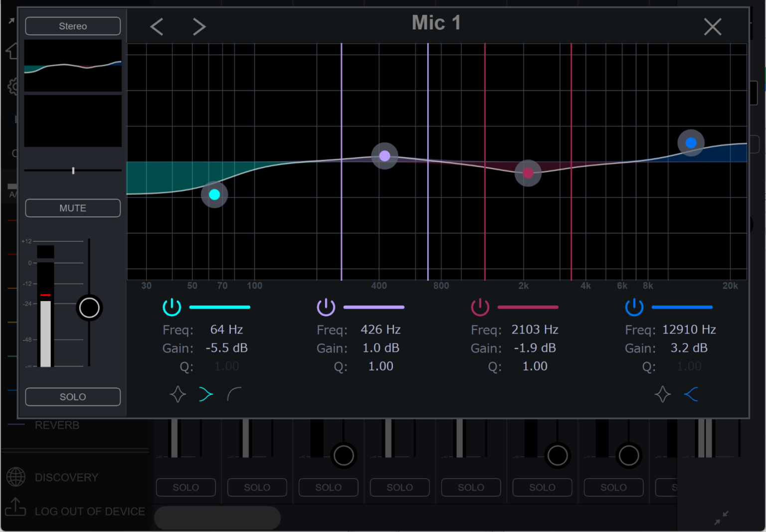Screen dimensions: 766x532
Task: Toggle power for the purple 426 Hz band
Action: [326, 307]
